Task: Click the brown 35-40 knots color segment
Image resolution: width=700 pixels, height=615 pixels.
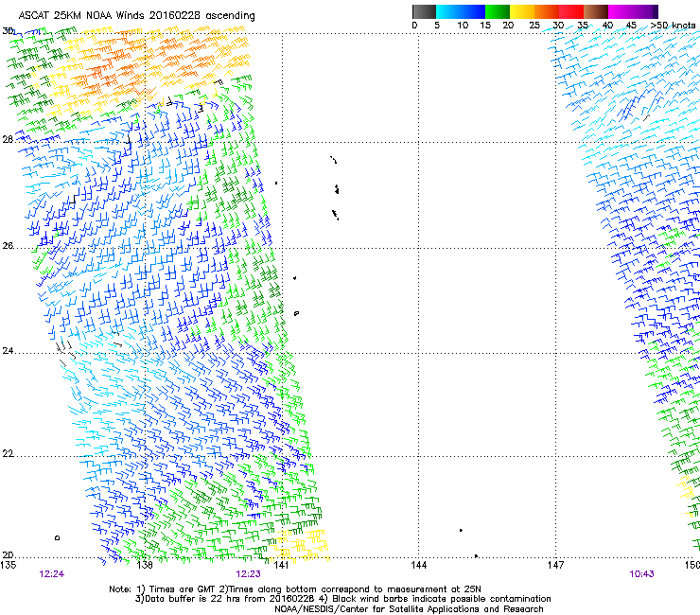Action: coord(596,11)
